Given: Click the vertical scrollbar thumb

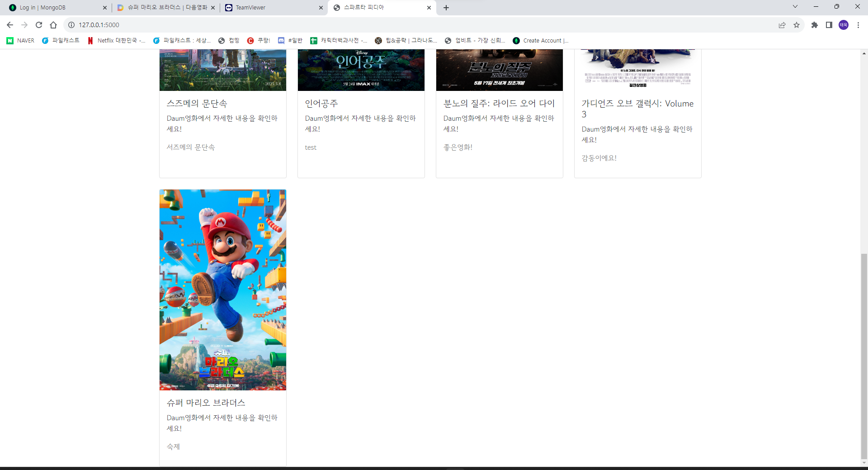Looking at the screenshot, I should tap(864, 356).
